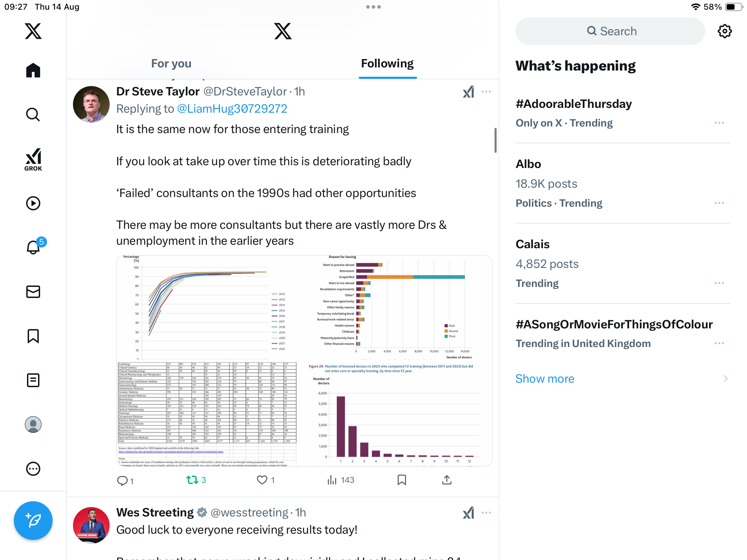The height and width of the screenshot is (560, 747).
Task: Toggle repost on Dr Steve Taylor's post
Action: point(192,480)
